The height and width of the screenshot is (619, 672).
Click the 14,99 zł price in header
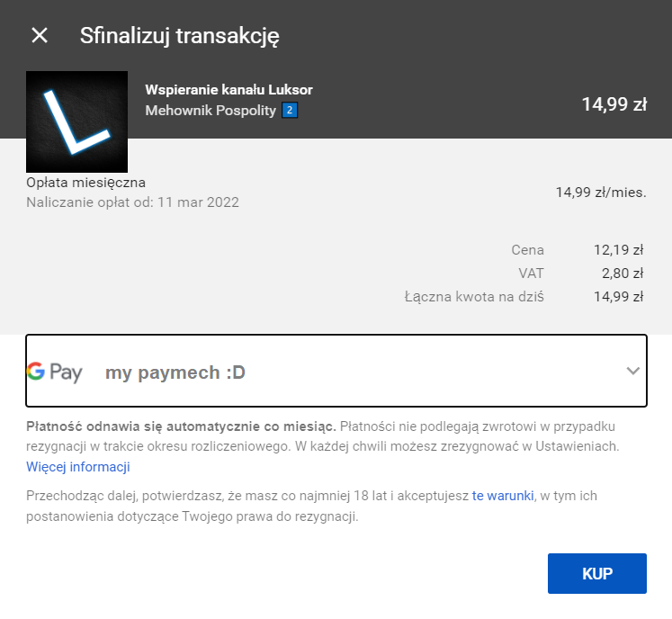[x=614, y=104]
